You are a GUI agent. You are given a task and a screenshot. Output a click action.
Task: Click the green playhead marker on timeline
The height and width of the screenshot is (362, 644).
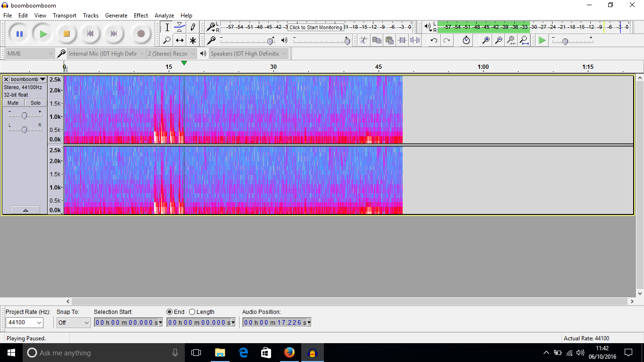[184, 63]
